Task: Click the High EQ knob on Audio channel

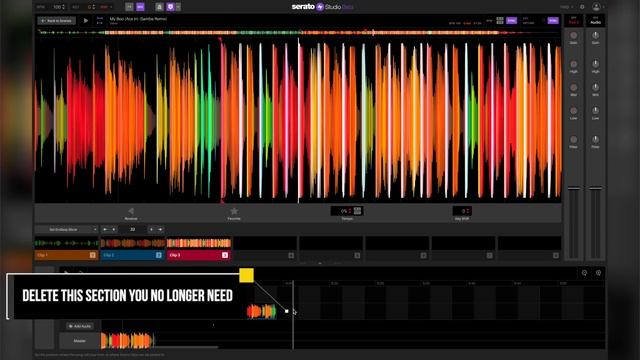Action: pyautogui.click(x=596, y=64)
